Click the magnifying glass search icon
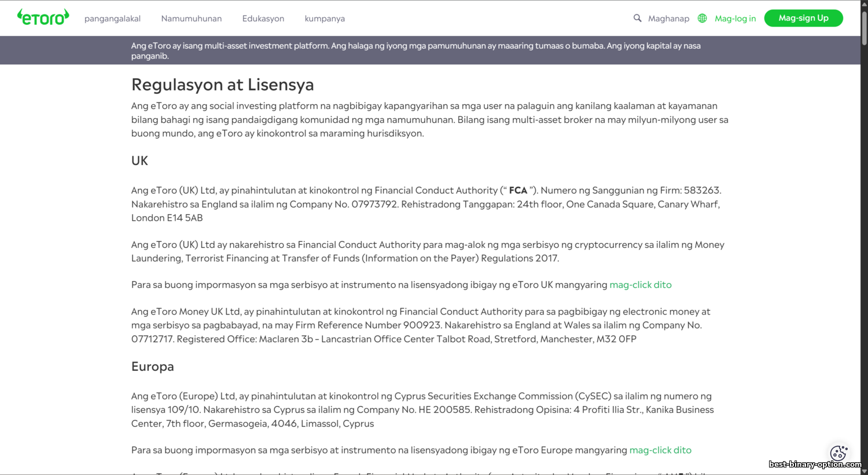The image size is (868, 475). click(637, 18)
